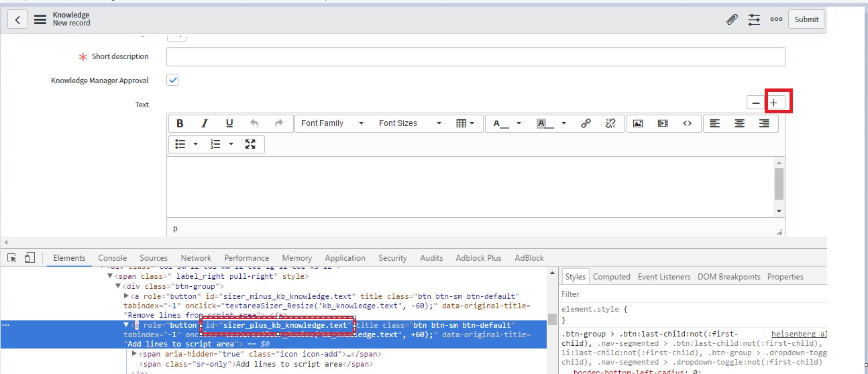The width and height of the screenshot is (868, 374).
Task: Click the paperclip attachments icon
Action: pos(732,19)
